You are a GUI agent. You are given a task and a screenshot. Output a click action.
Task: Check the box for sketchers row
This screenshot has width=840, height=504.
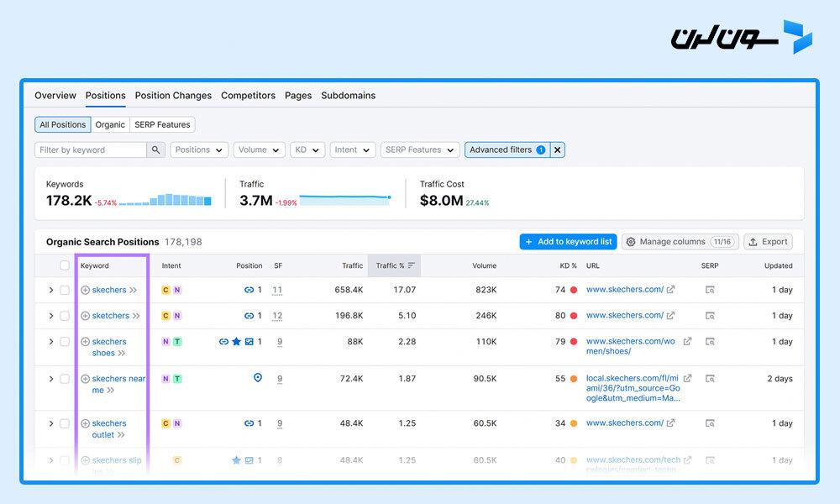click(x=65, y=316)
